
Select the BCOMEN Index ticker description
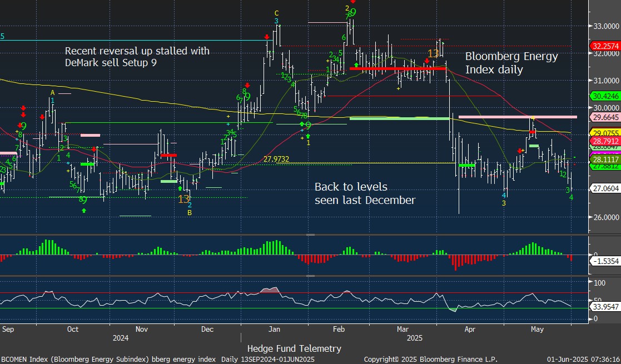click(108, 359)
